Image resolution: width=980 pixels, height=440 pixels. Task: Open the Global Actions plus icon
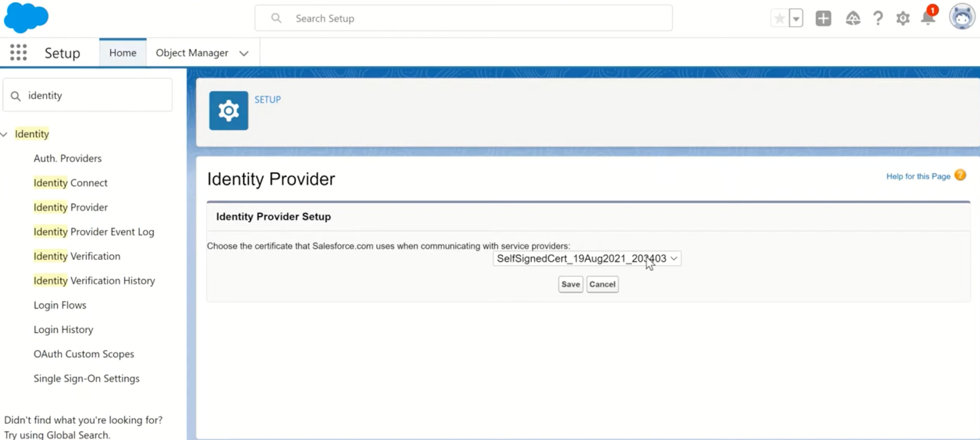(x=823, y=18)
